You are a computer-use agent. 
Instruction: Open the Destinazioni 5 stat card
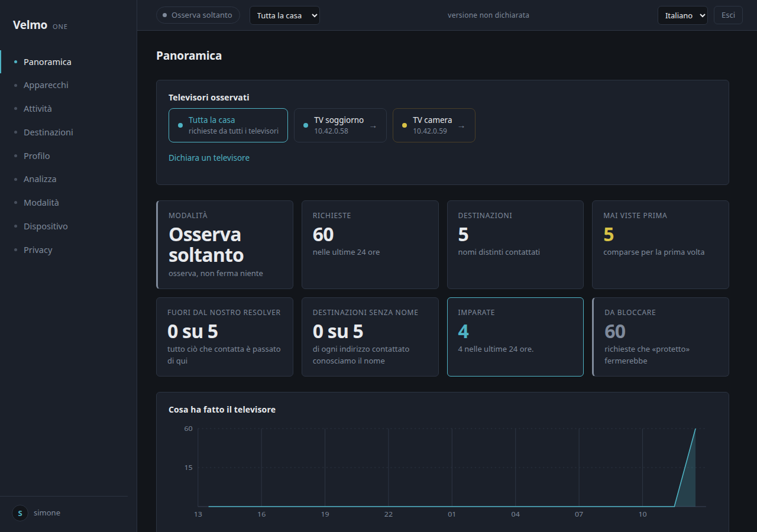[x=515, y=245]
